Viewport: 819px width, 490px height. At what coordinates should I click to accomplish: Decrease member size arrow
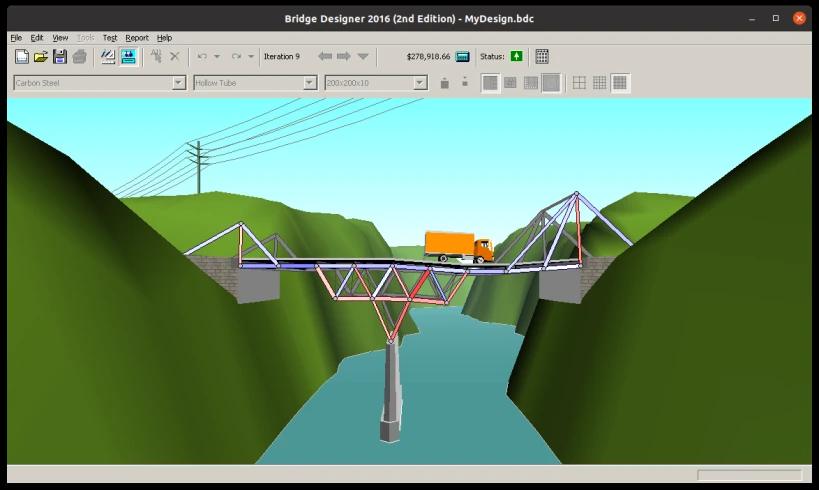465,81
